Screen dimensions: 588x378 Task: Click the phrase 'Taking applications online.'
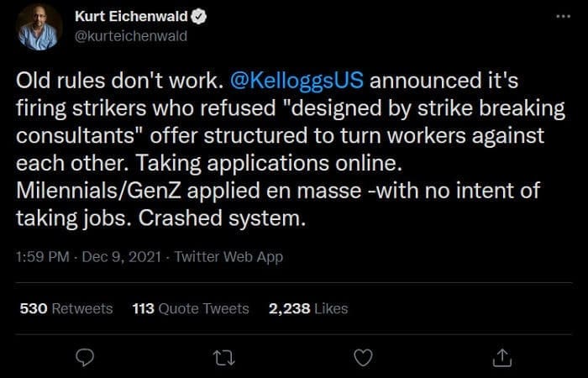tap(269, 163)
